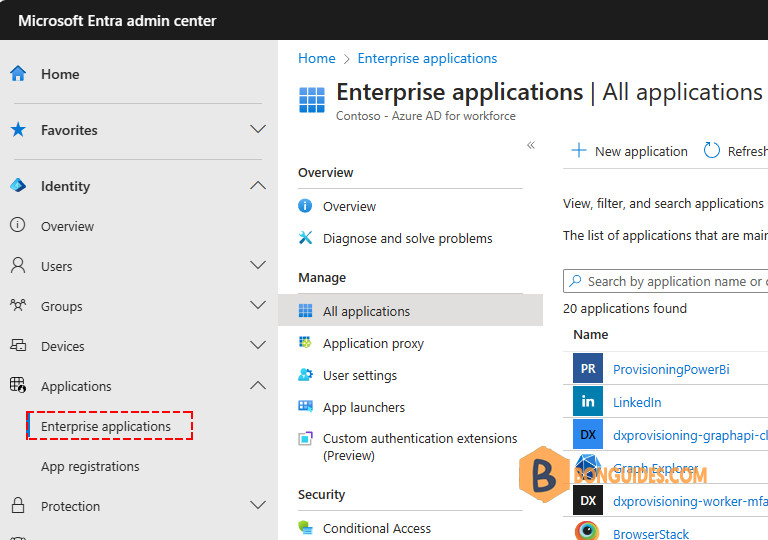The width and height of the screenshot is (768, 540).
Task: Click the Users person icon
Action: coord(18,266)
